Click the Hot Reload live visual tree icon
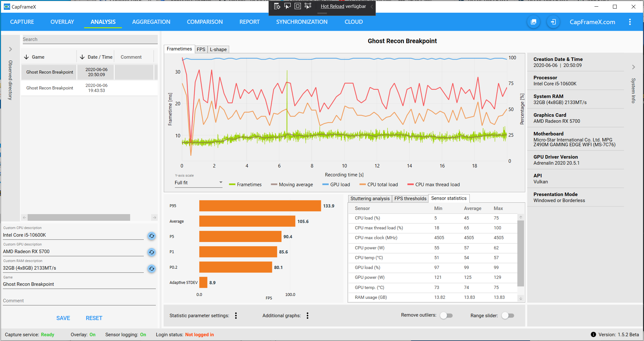The width and height of the screenshot is (644, 341). (277, 6)
